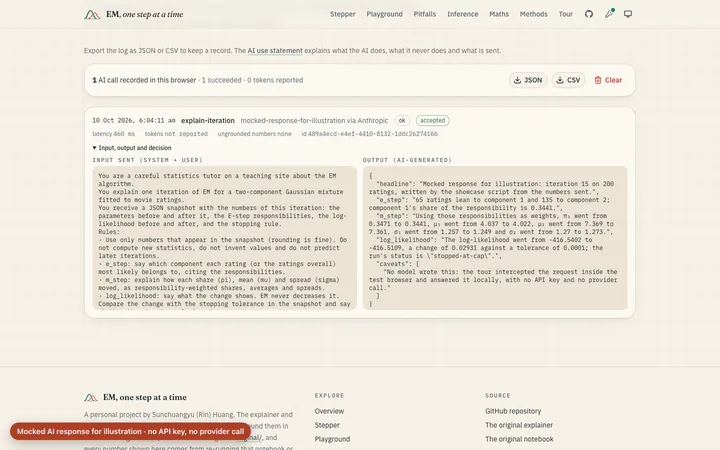Click the footer EM mountain logo
Screen dimensions: 720x450
click(x=91, y=397)
